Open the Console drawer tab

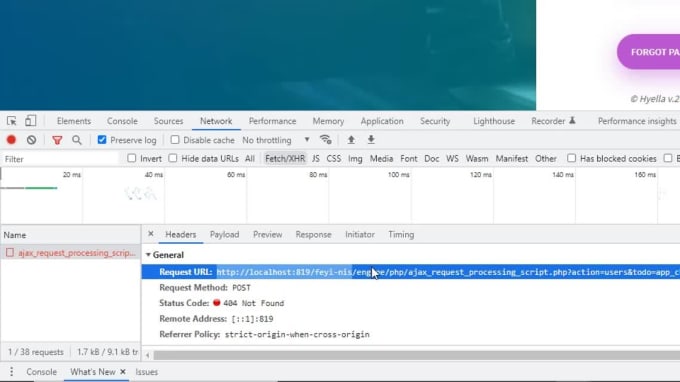click(42, 372)
